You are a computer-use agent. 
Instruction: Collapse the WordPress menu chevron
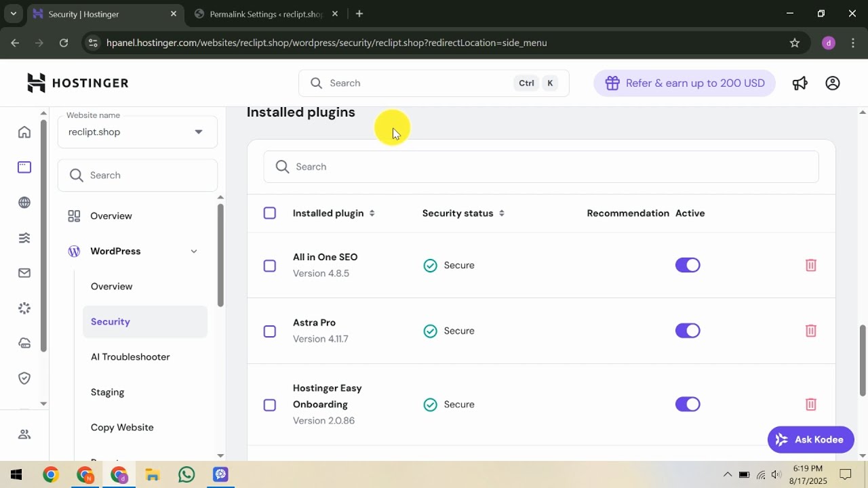[x=194, y=251]
